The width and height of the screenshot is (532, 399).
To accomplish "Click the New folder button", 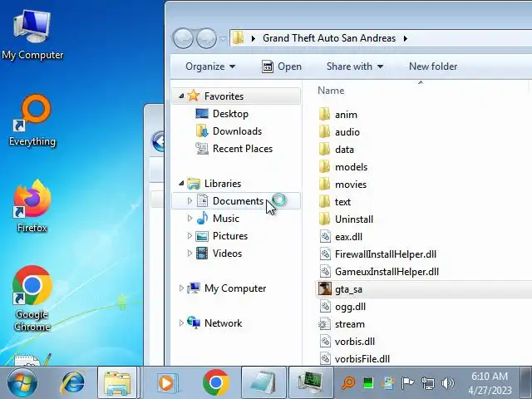I will pos(433,66).
